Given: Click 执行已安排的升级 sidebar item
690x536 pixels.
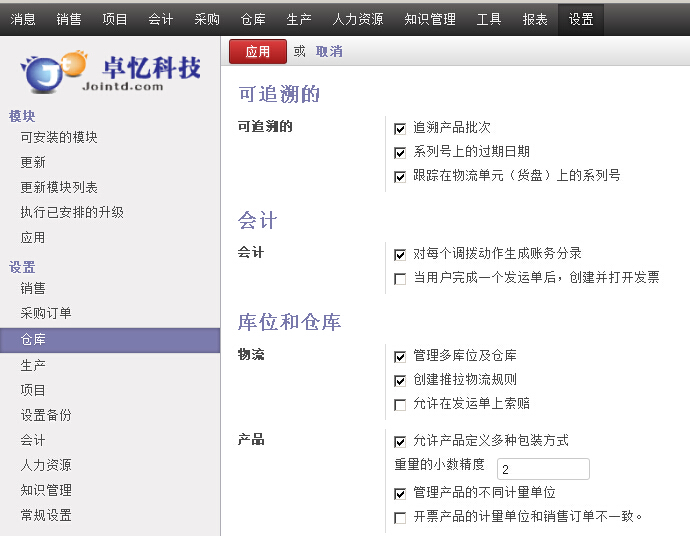Looking at the screenshot, I should coord(72,212).
